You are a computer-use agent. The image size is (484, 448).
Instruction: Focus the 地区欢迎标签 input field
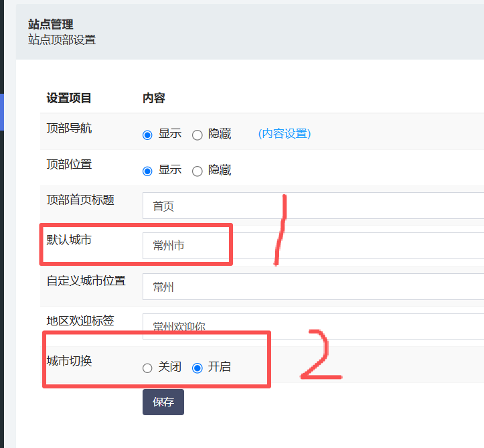(x=313, y=326)
